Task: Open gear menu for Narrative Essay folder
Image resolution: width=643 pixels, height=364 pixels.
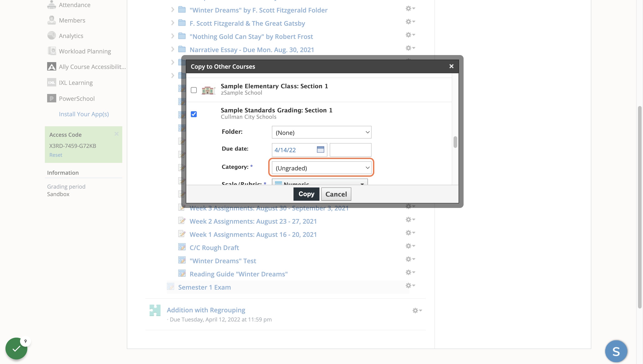Action: (410, 48)
